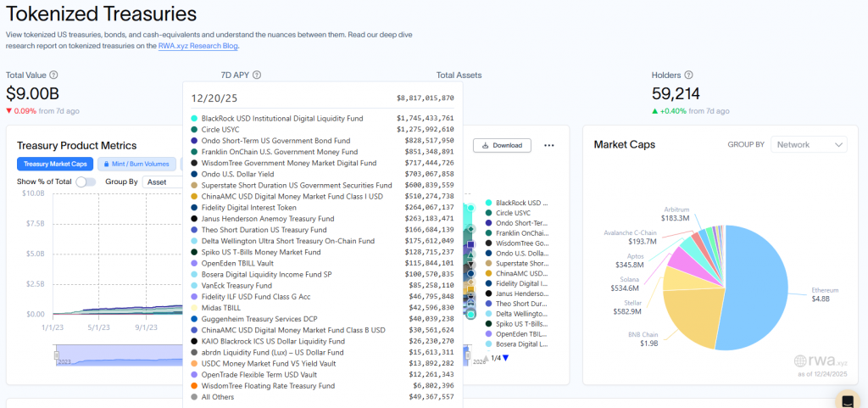Click the 1/1/23 x-axis label
This screenshot has height=408, width=868.
coord(53,327)
